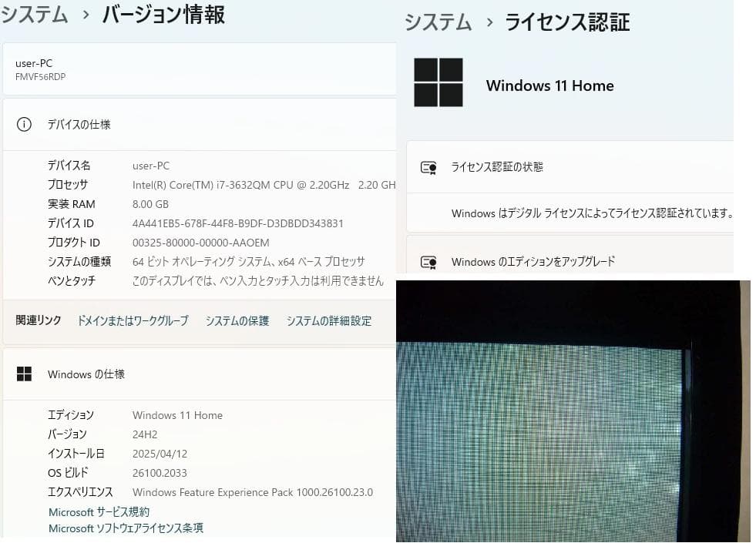
Task: Select the ライセンス認証 breadcrumb item
Action: (x=566, y=22)
